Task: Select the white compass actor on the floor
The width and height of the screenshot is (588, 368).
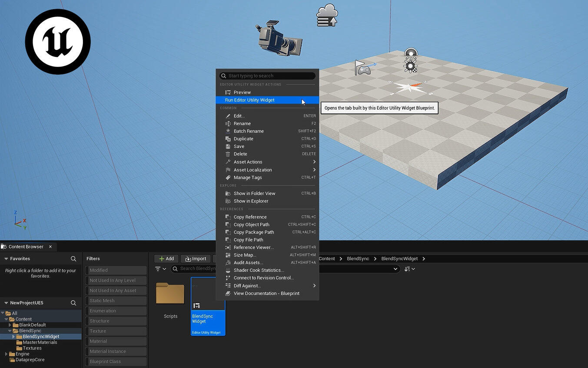Action: tap(409, 87)
